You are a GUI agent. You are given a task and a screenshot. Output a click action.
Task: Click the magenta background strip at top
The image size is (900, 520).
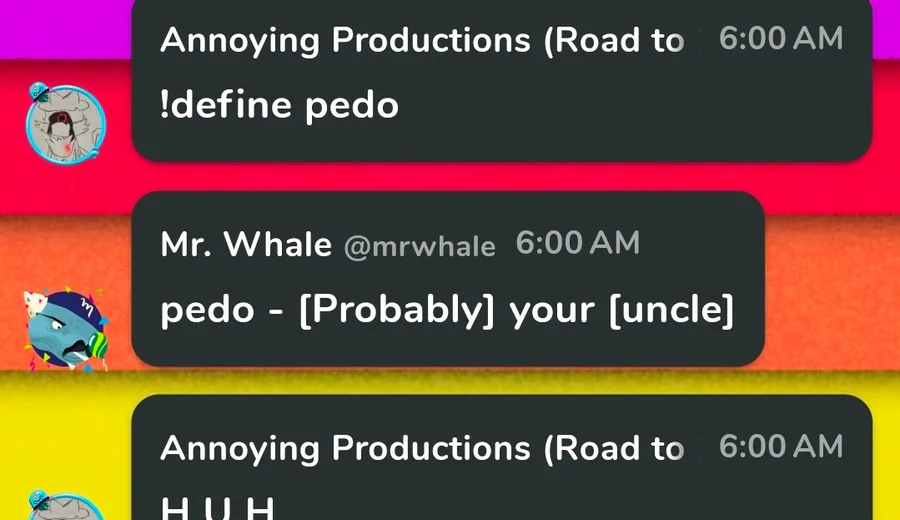[x=60, y=25]
